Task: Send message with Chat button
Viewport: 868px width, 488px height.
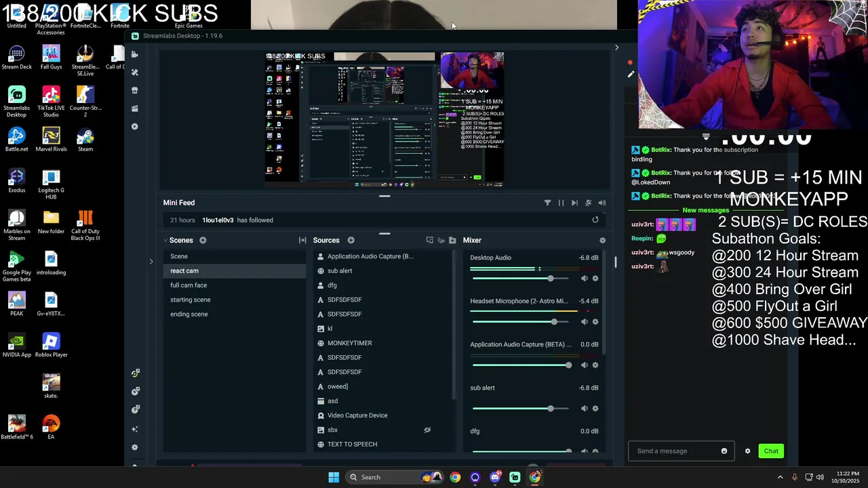Action: click(771, 451)
